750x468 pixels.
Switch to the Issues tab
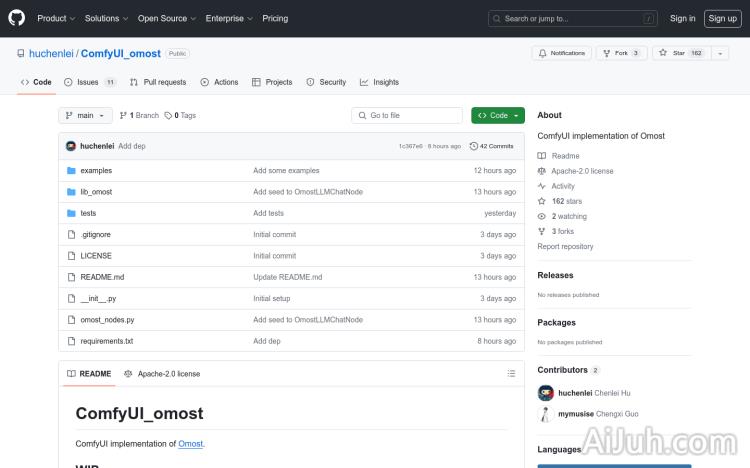pos(89,82)
